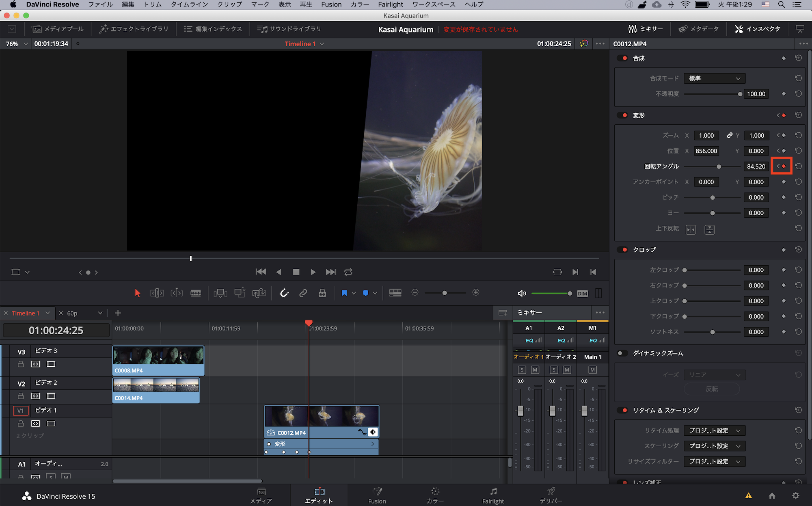Open the エフェクトライブラリ panel

click(134, 29)
